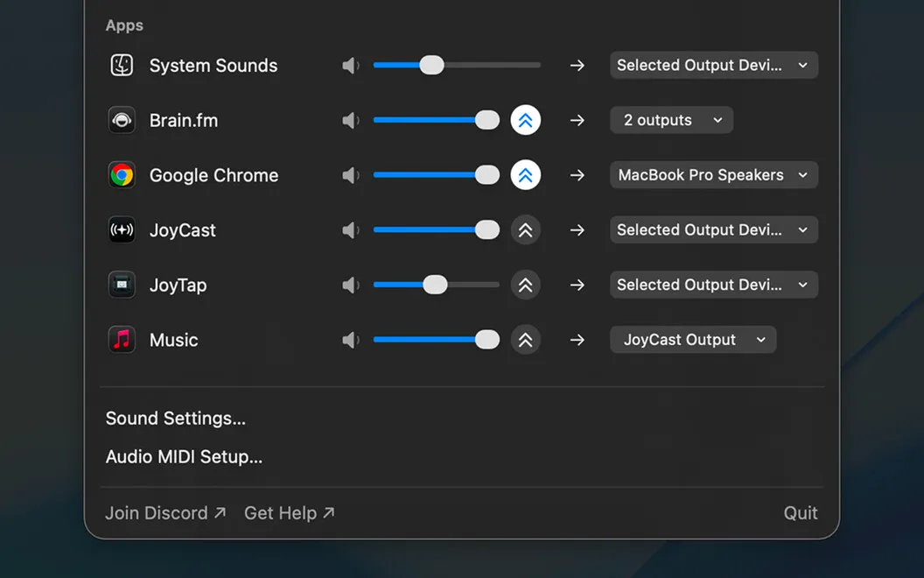Follow the Join Discord link
The width and height of the screenshot is (924, 578).
[165, 513]
